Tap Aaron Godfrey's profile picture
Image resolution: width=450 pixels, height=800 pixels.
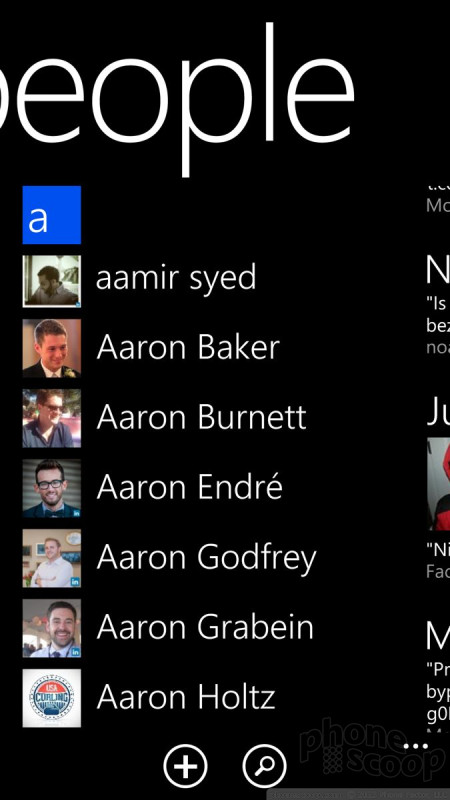(x=52, y=558)
